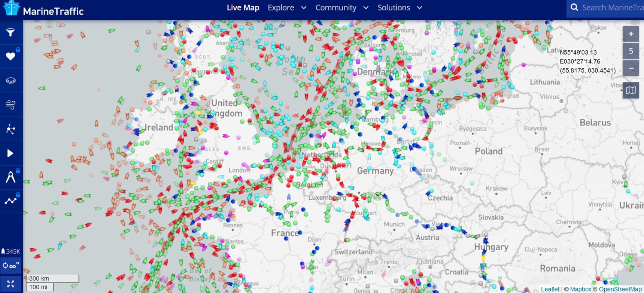Expand the Solutions dropdown menu
Viewport: 644px width, 293px height.
[x=400, y=8]
